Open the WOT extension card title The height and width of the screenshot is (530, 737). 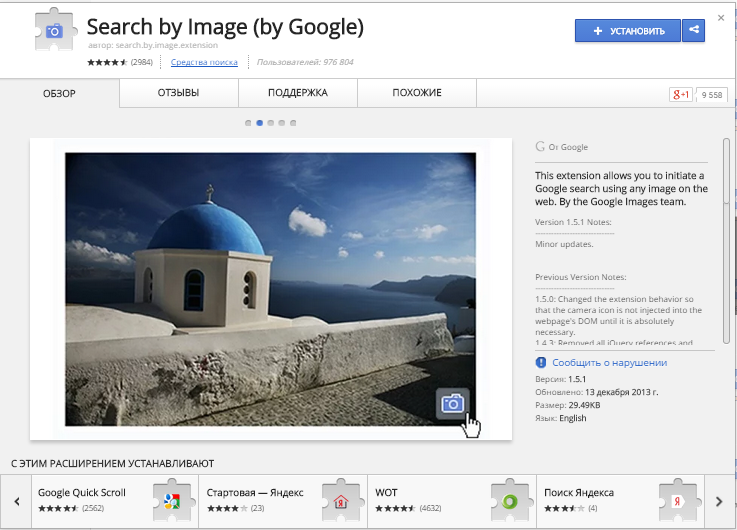(x=386, y=492)
